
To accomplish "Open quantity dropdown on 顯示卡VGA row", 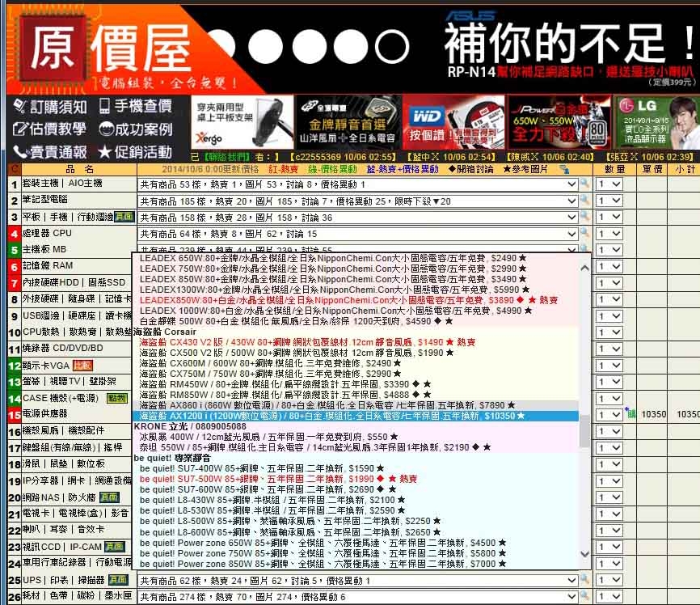I will pyautogui.click(x=609, y=366).
